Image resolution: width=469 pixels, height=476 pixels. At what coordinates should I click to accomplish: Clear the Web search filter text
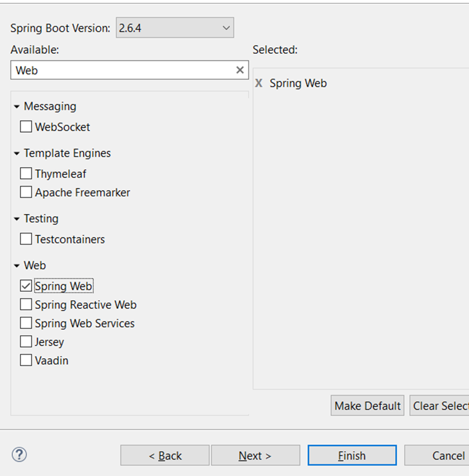[x=240, y=70]
